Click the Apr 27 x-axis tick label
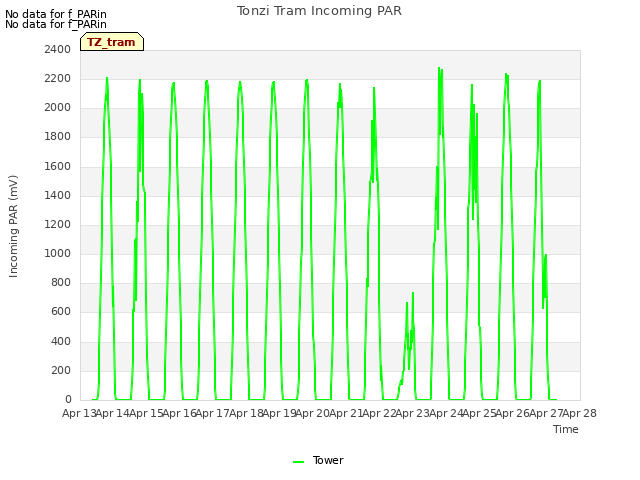The height and width of the screenshot is (480, 640). pyautogui.click(x=546, y=413)
